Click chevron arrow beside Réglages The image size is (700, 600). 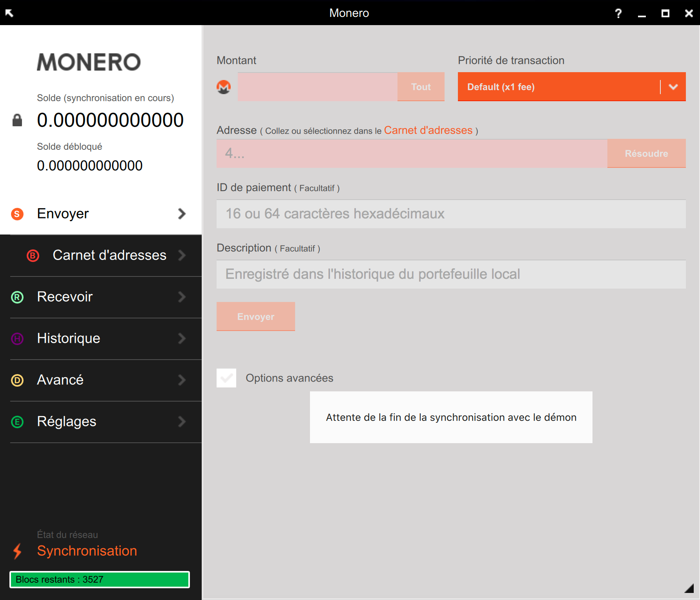(x=182, y=422)
